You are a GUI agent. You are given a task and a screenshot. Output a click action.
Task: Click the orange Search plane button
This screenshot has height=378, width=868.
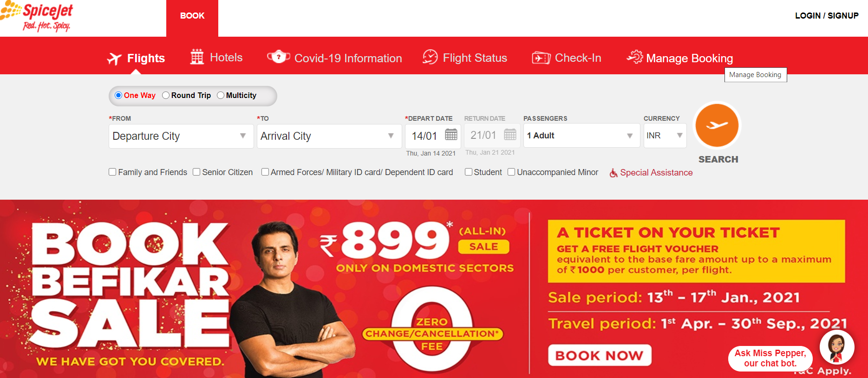click(717, 125)
